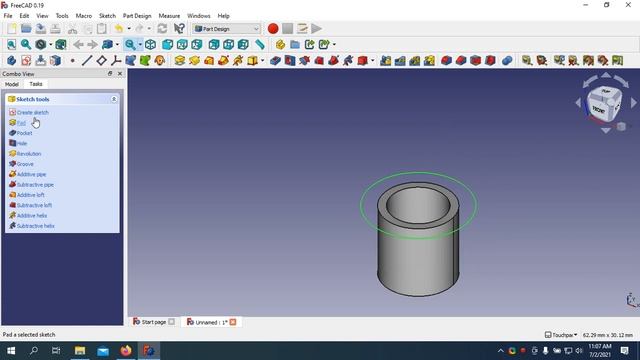Click the Pocket toolbar icon
640x360 pixels.
(x=276, y=61)
